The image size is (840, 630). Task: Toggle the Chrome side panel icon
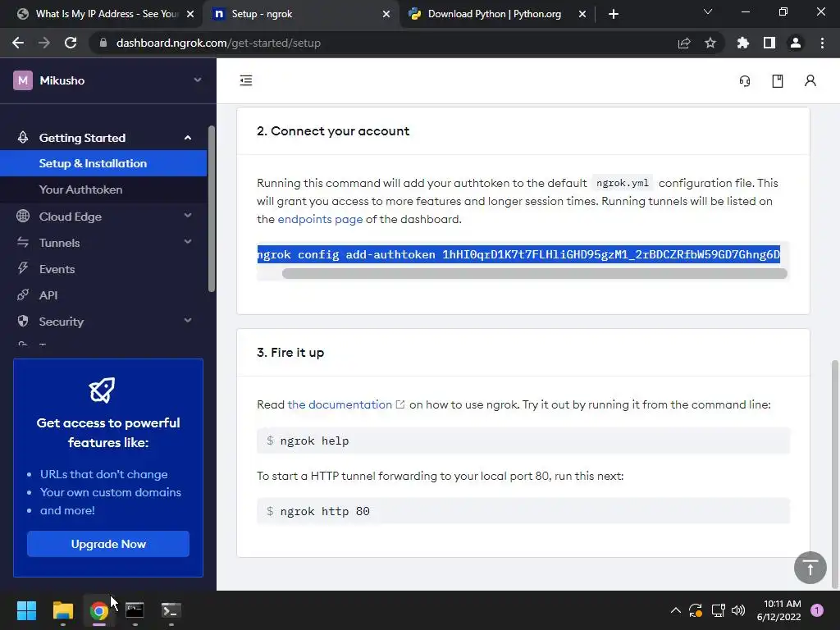tap(769, 43)
